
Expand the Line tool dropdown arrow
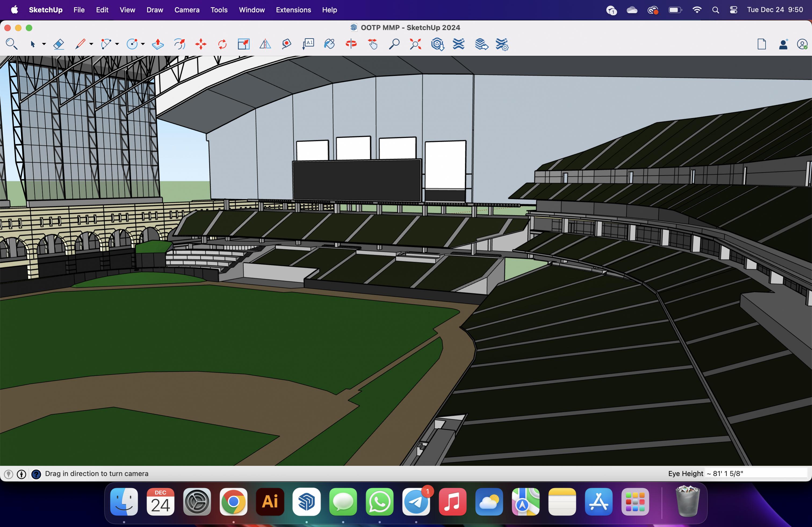coord(91,44)
